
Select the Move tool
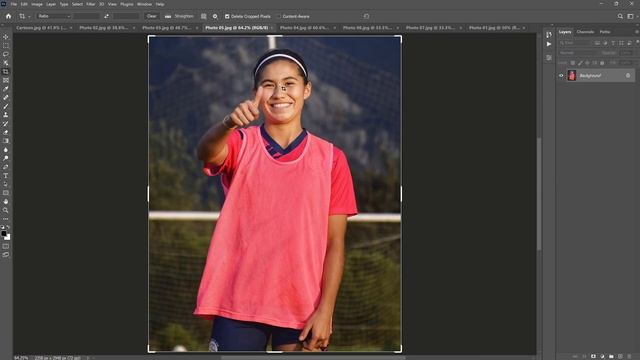[6, 37]
